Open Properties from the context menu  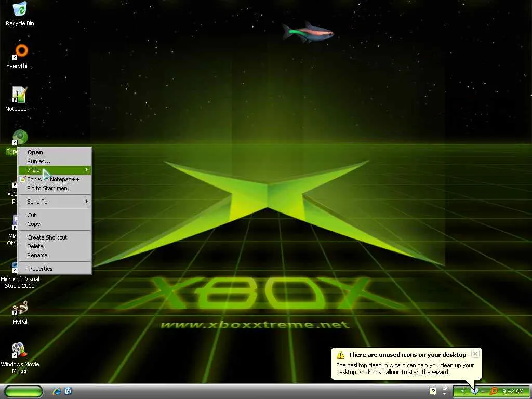pos(55,269)
